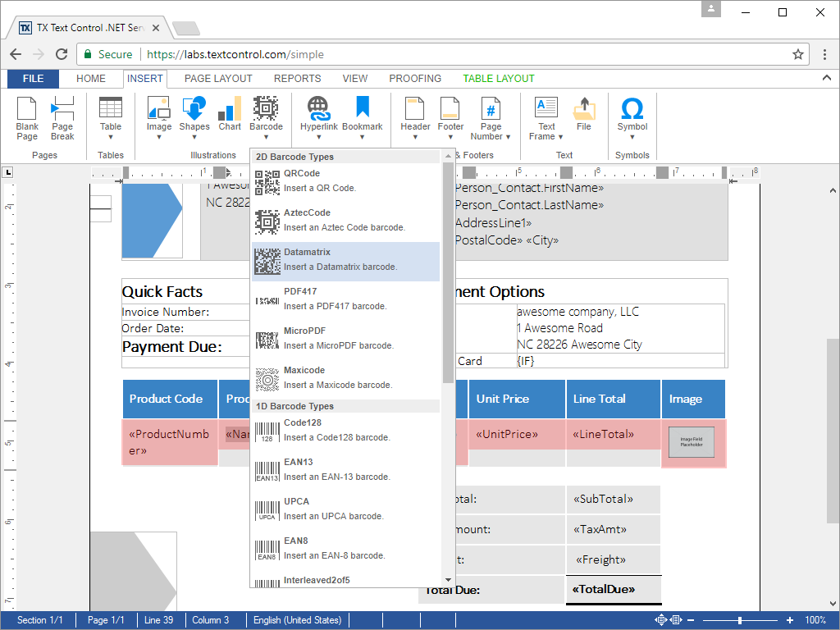
Task: Click Section 1/1 in status bar
Action: click(39, 620)
